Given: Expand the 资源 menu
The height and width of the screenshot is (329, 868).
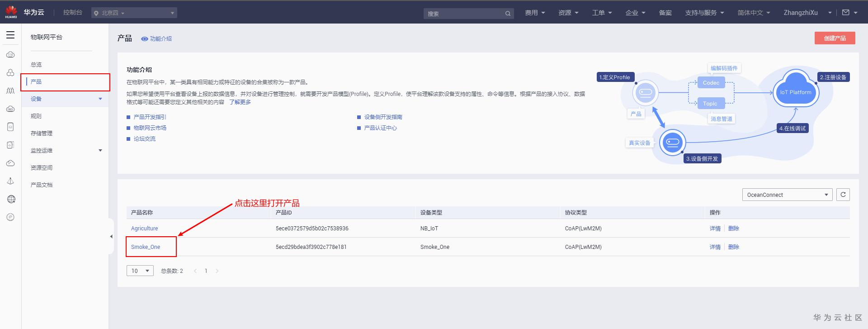Looking at the screenshot, I should pos(568,13).
